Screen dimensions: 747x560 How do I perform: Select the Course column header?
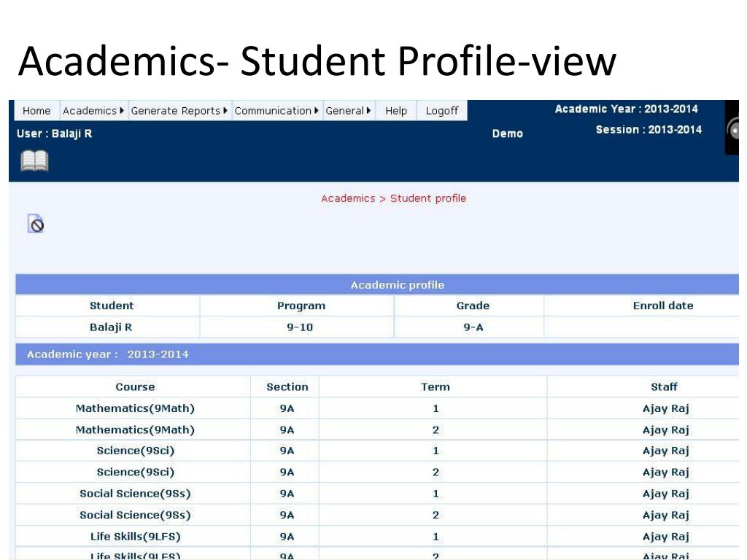tap(135, 386)
